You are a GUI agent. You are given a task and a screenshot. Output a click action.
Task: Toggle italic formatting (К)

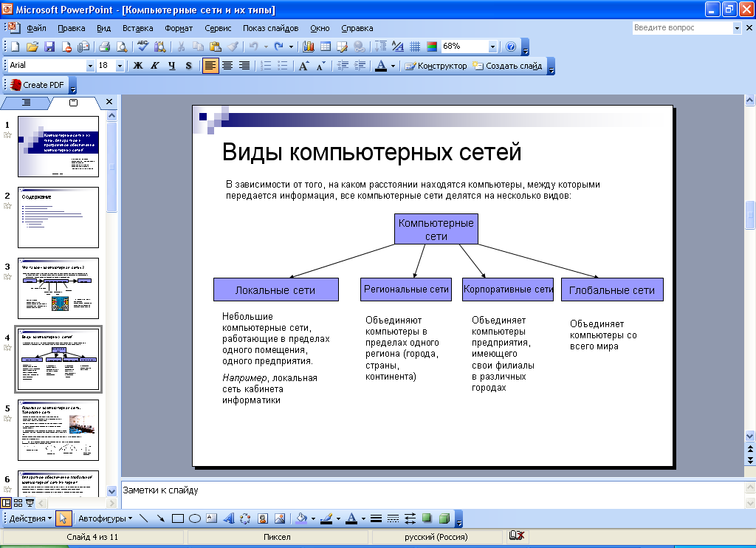154,66
